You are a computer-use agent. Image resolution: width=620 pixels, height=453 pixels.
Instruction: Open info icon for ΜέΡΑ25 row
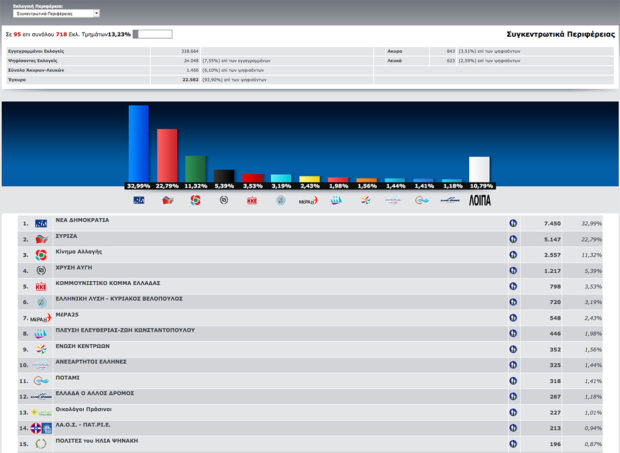[513, 318]
